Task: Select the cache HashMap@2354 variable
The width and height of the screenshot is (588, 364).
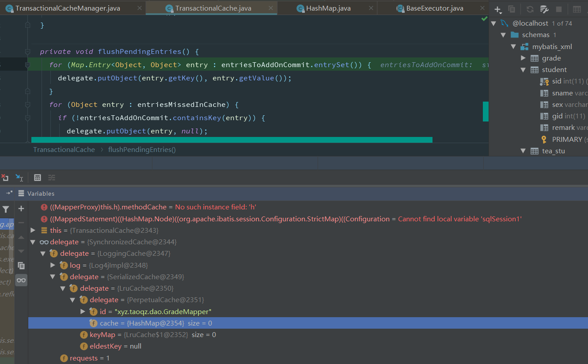Action: [x=308, y=323]
